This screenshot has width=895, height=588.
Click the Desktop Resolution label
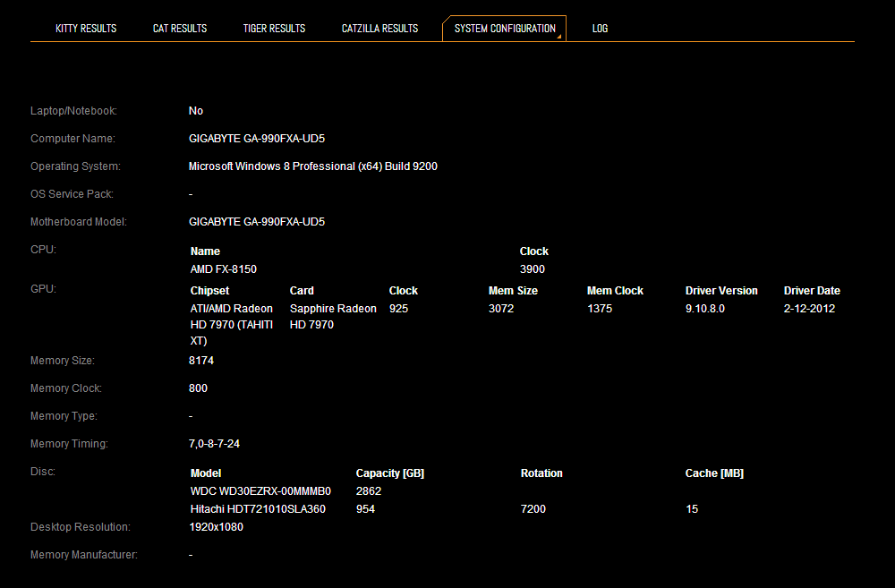[81, 527]
